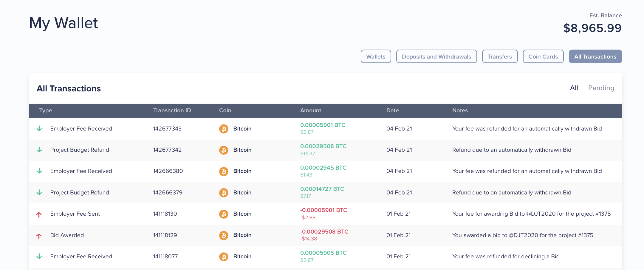Select the All Transactions button
This screenshot has height=270, width=644.
[x=595, y=56]
